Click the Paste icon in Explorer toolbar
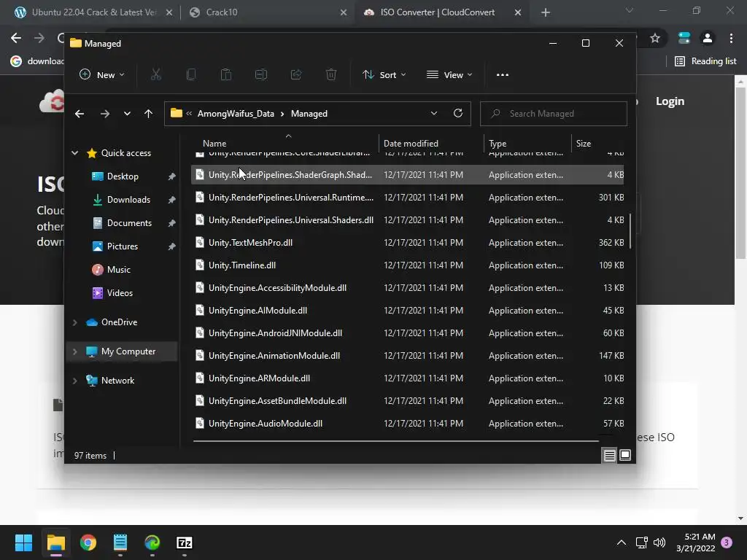747x560 pixels. point(226,74)
